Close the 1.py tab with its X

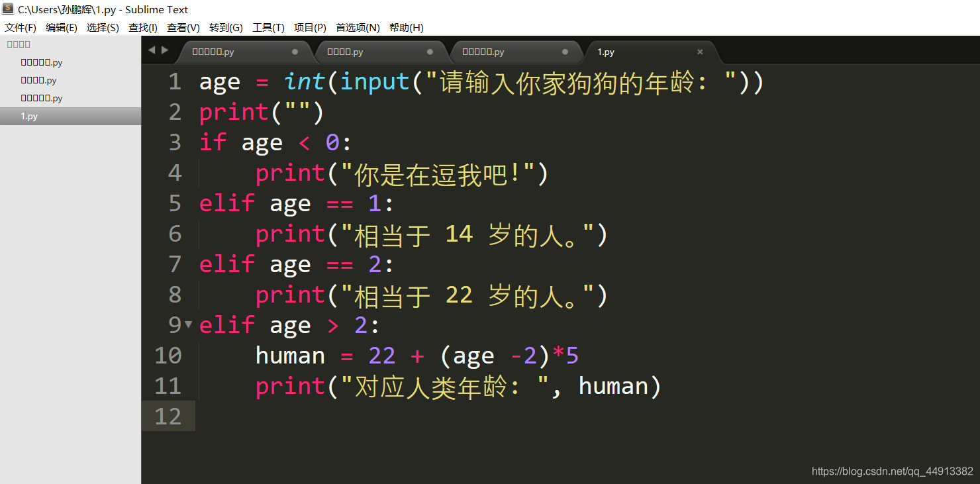700,52
